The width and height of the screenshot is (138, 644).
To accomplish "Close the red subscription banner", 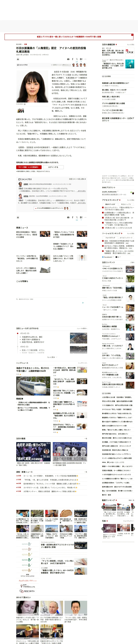I will pyautogui.click(x=132, y=35).
